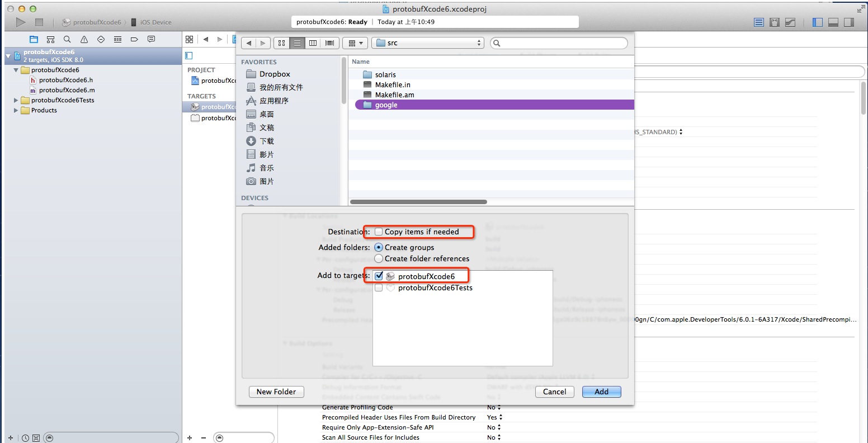Image resolution: width=868 pixels, height=443 pixels.
Task: Open the item arrangement dropdown
Action: point(355,43)
